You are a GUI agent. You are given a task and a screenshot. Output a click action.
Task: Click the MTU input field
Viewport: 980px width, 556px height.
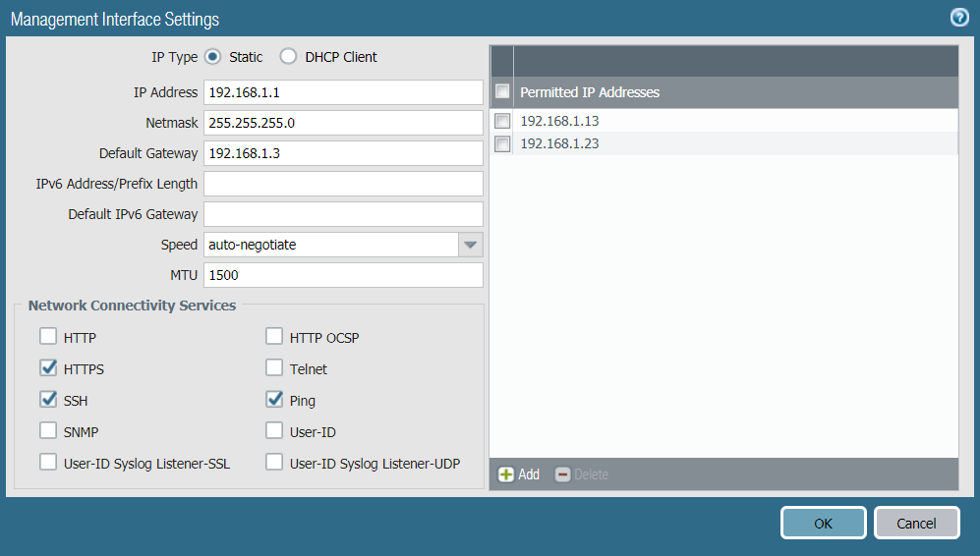point(343,275)
